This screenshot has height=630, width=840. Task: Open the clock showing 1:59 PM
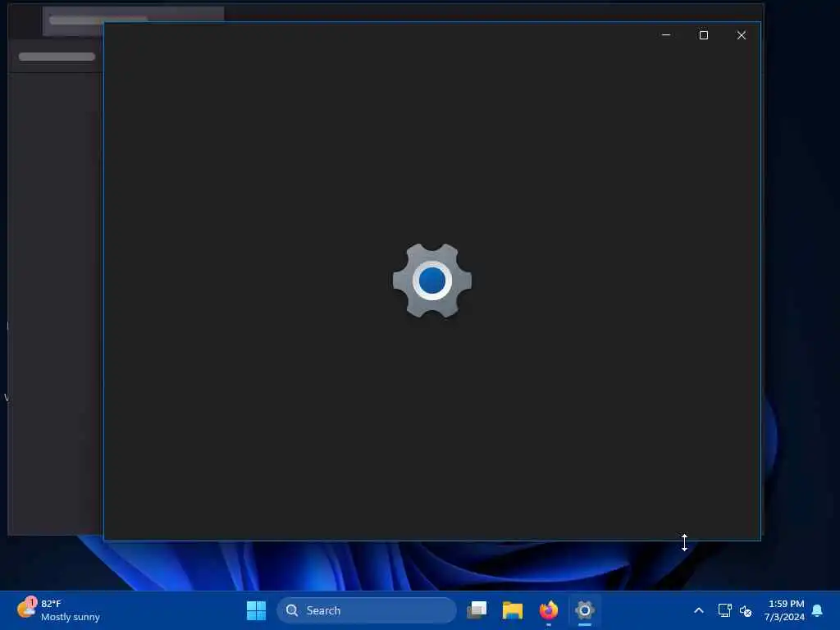[785, 610]
